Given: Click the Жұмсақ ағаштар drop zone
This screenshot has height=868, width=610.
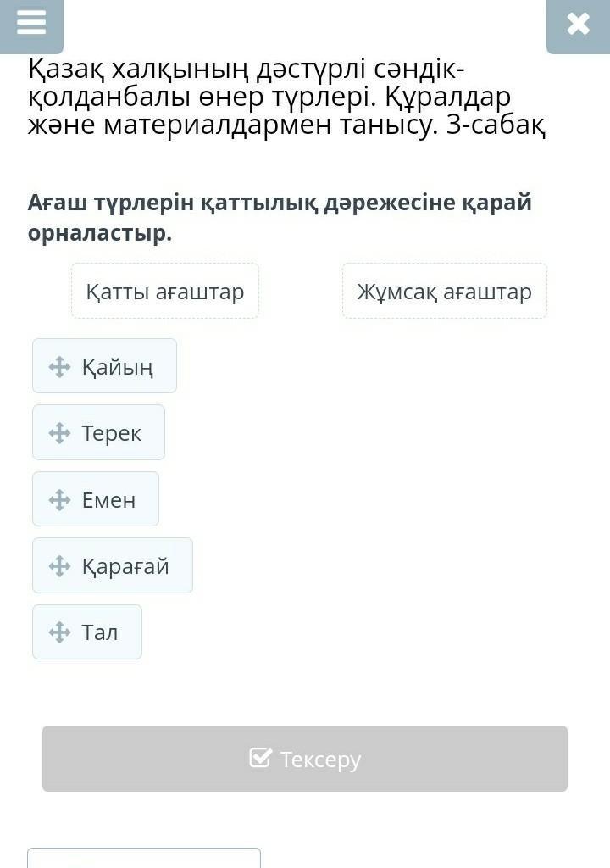Looking at the screenshot, I should 445,292.
